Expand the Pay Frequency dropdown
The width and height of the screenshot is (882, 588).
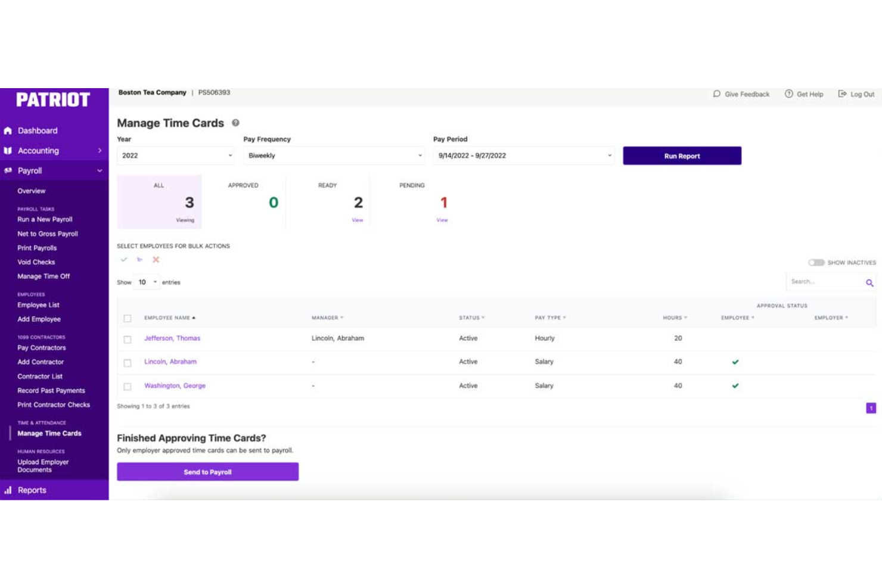coord(334,155)
